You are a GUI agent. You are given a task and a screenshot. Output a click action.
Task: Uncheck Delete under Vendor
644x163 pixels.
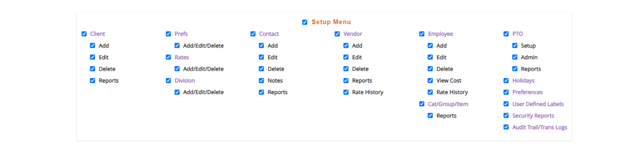point(346,69)
